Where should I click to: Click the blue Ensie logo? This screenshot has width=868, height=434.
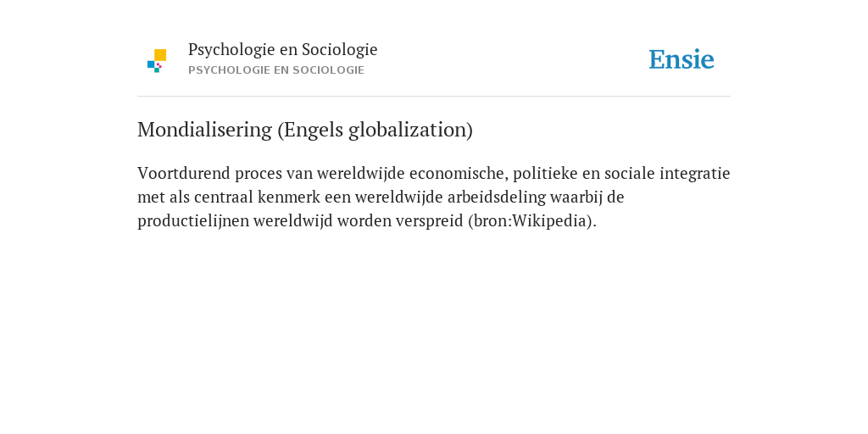tap(682, 59)
